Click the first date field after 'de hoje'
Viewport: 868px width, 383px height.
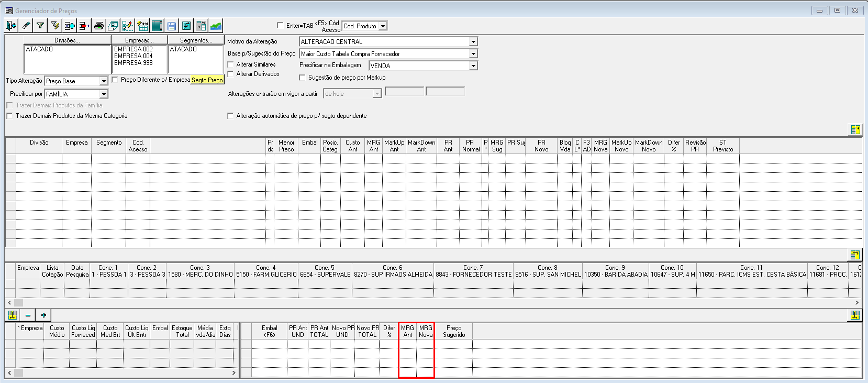tap(404, 92)
